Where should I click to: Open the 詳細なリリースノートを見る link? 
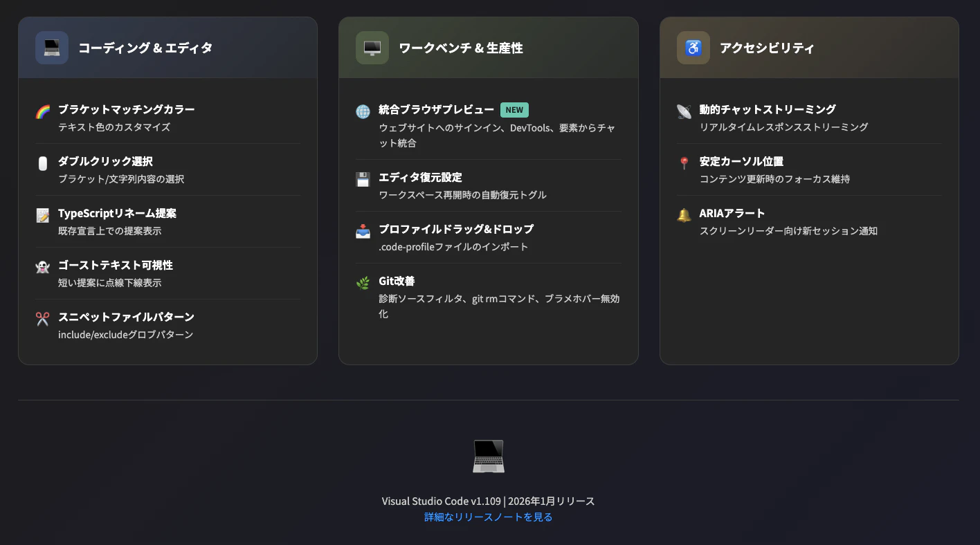point(489,517)
